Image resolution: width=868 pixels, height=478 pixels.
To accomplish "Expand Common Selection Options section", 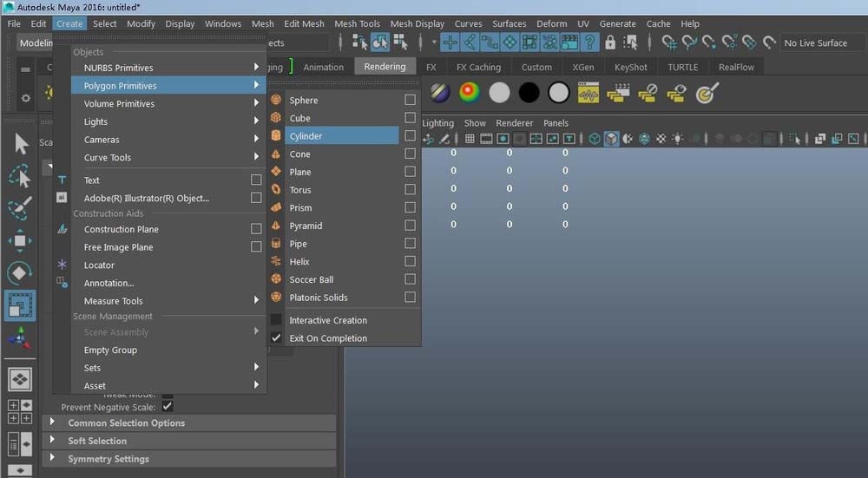I will (126, 423).
